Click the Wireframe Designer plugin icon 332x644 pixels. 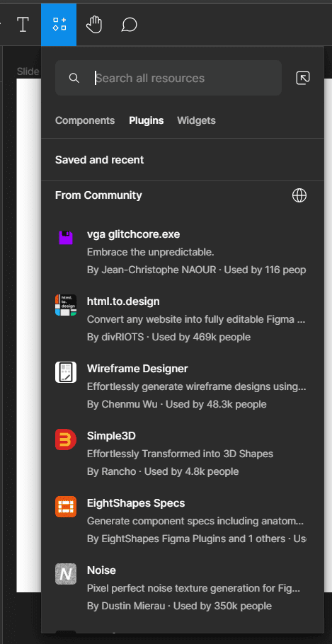[x=66, y=372]
